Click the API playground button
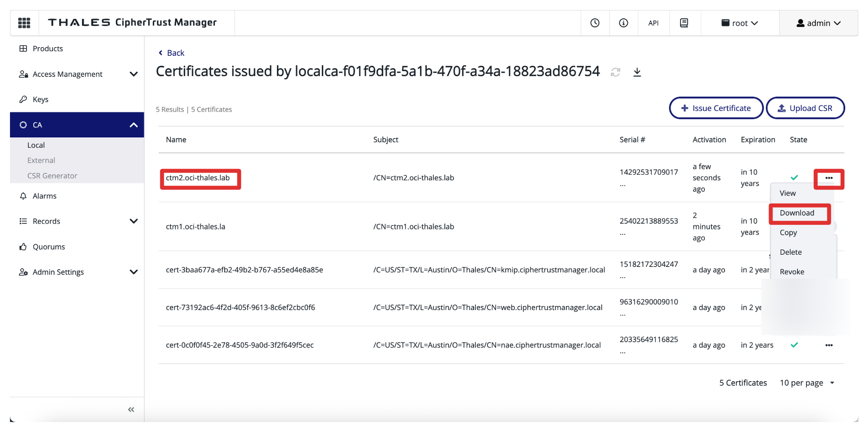Screen dimensions: 868x432 (x=653, y=23)
